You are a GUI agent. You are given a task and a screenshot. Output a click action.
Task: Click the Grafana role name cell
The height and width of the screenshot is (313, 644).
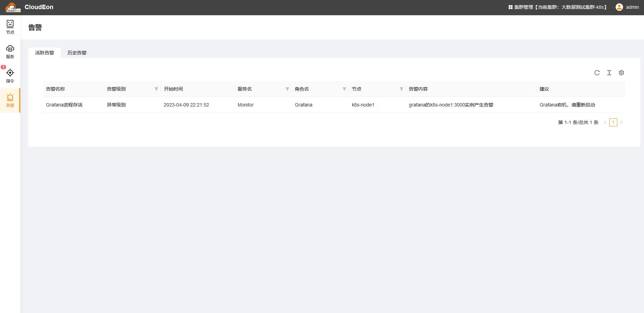304,105
